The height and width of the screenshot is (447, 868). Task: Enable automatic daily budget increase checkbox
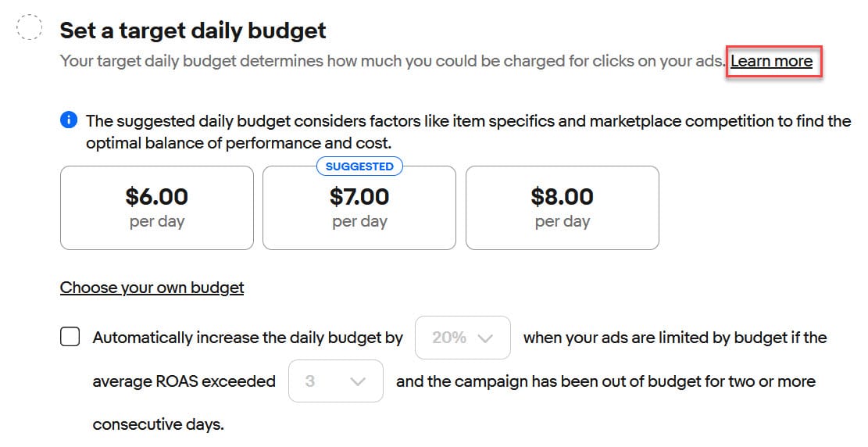click(70, 338)
